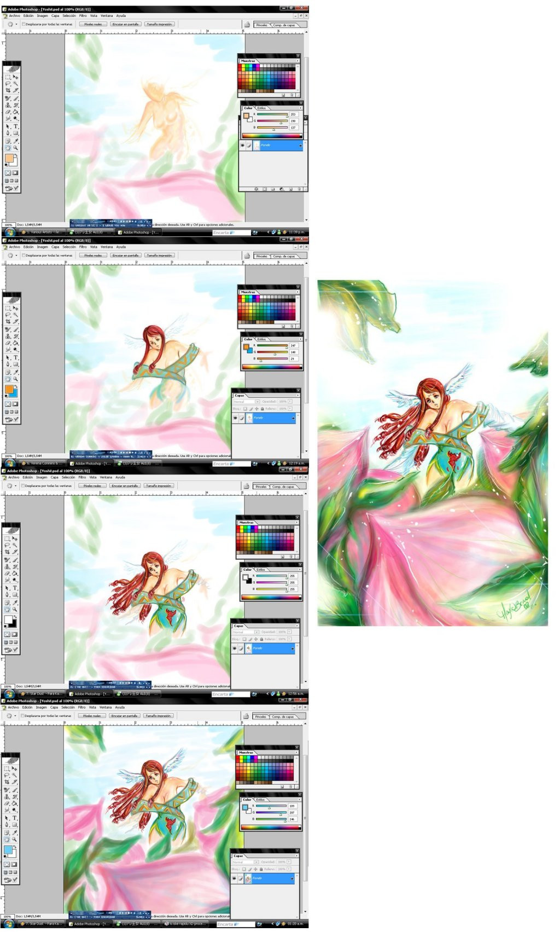Hide Fondo layer eye in 11:39 p.m. screenshot
This screenshot has height=932, width=560.
coord(243,145)
